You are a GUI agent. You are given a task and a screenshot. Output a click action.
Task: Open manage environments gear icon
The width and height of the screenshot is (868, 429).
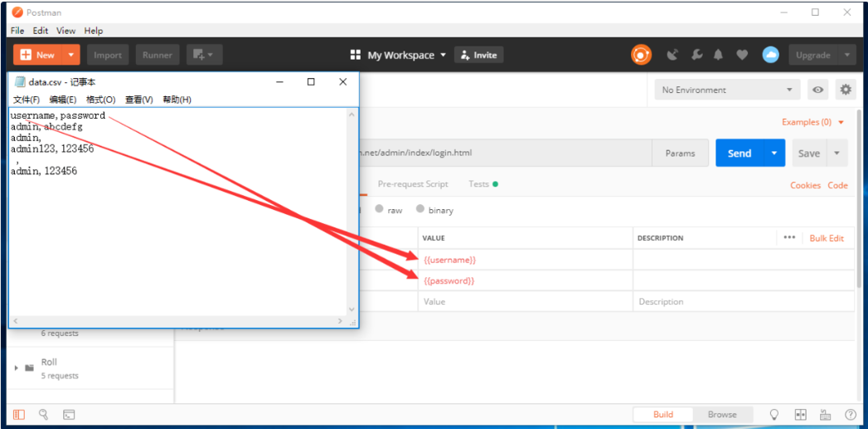click(x=845, y=90)
